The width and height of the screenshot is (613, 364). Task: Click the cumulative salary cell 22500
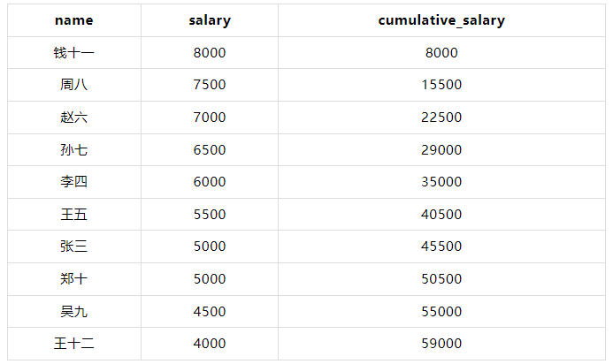(x=441, y=118)
